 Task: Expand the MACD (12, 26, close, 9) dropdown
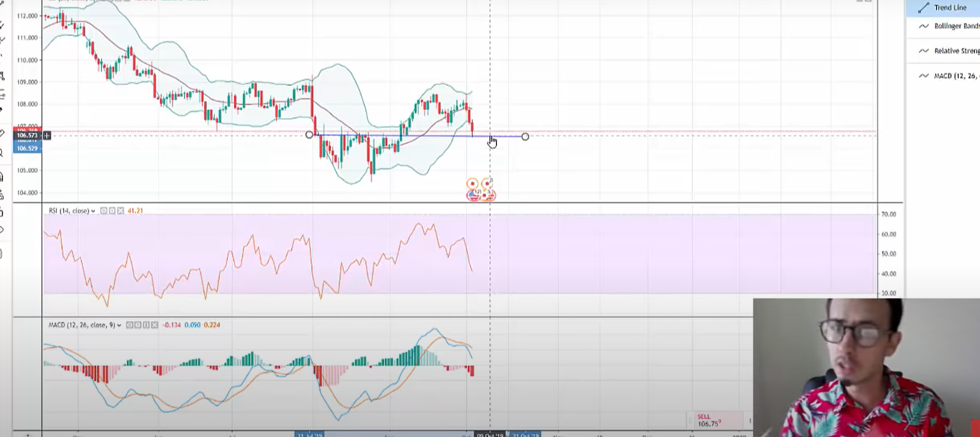coord(119,325)
